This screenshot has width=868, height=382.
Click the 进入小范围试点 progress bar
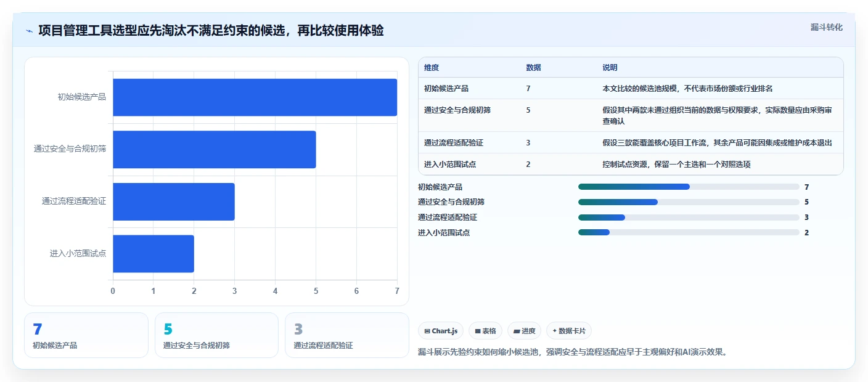click(x=689, y=232)
